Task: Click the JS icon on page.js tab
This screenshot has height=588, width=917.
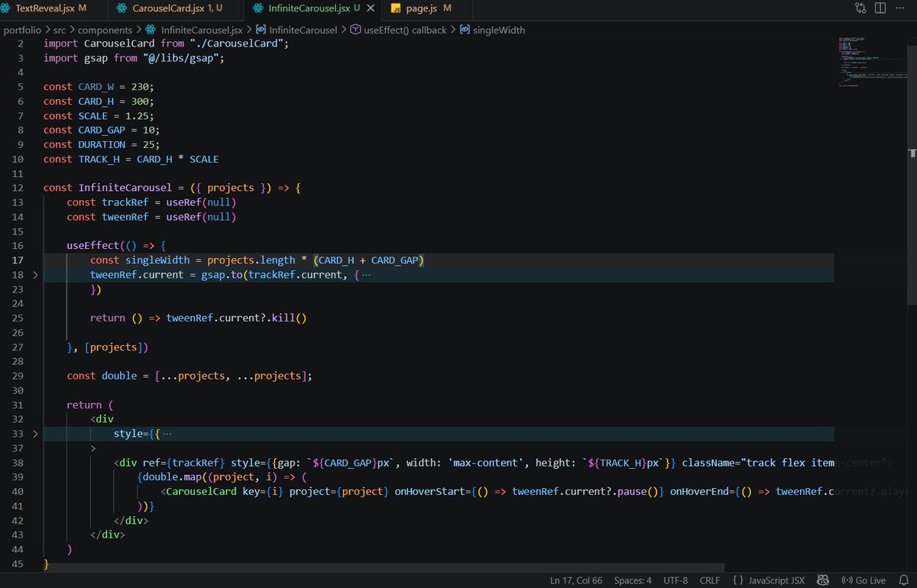Action: pyautogui.click(x=397, y=8)
